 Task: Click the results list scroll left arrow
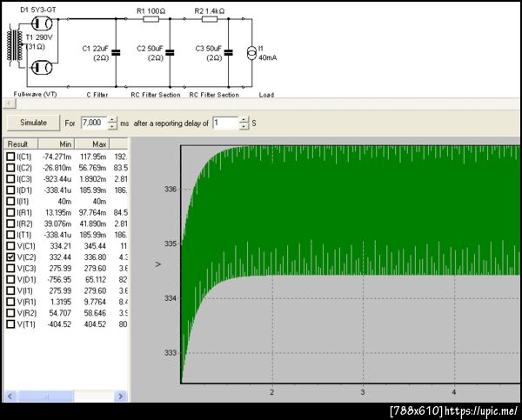pyautogui.click(x=10, y=396)
